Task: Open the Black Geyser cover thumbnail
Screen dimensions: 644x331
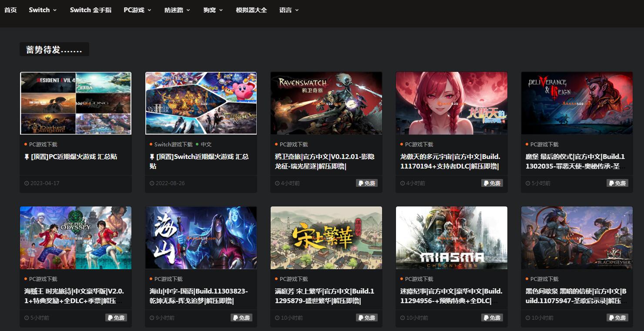Action: (577, 238)
